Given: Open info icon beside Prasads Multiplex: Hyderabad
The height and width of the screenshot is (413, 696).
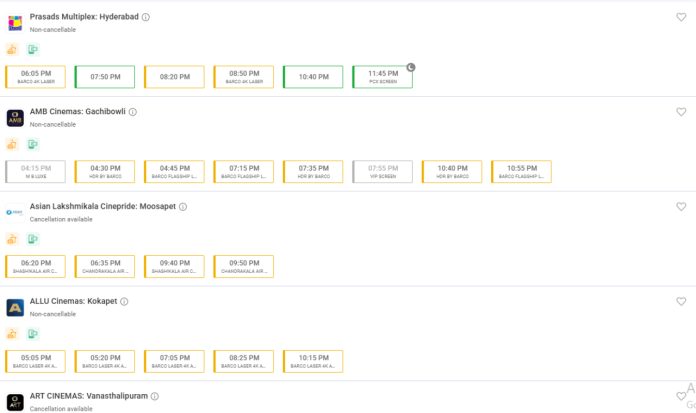Looking at the screenshot, I should [146, 17].
